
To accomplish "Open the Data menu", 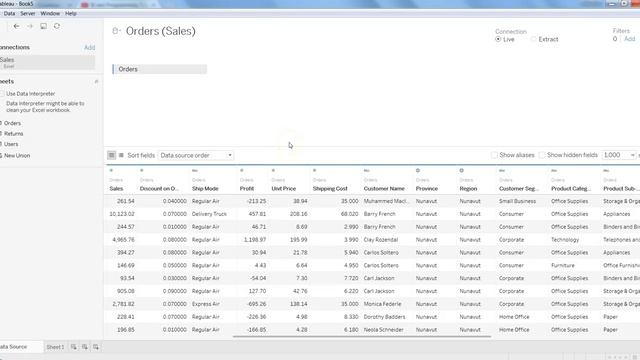I will point(9,13).
